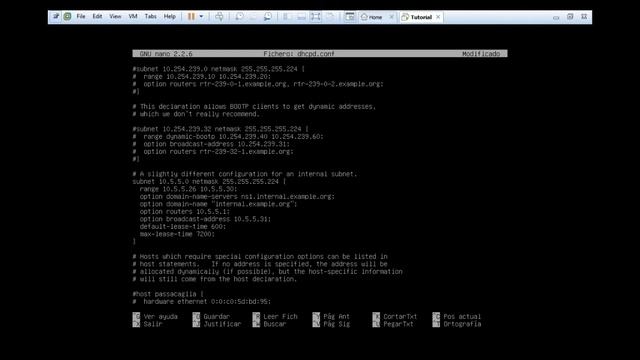Click the 'Modificado' status text

click(481, 54)
